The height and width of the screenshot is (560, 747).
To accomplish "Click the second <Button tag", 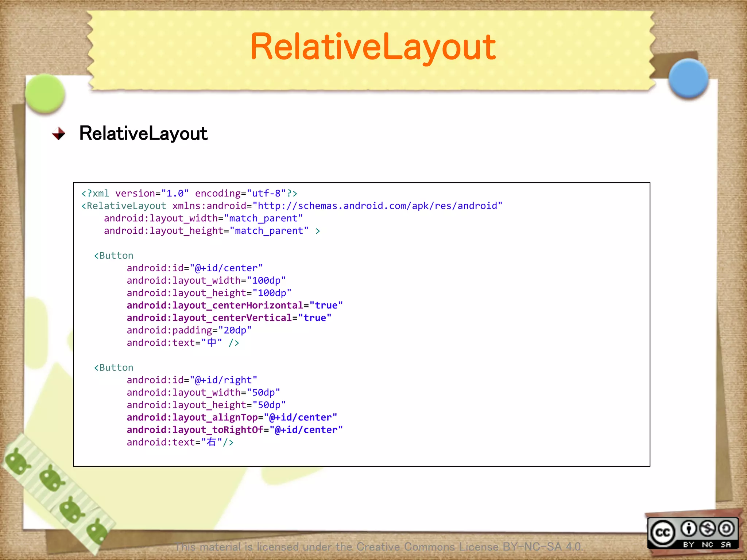I will [x=114, y=367].
